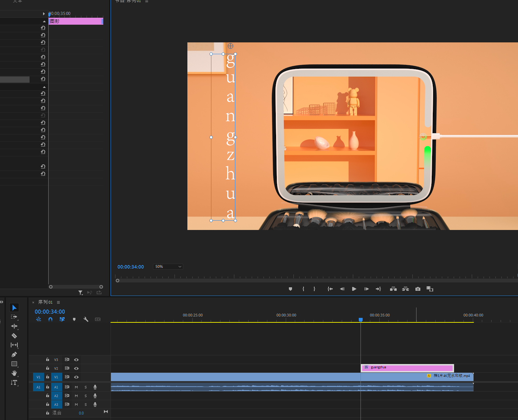
Task: Toggle snap in timeline (magnet icon)
Action: point(50,319)
